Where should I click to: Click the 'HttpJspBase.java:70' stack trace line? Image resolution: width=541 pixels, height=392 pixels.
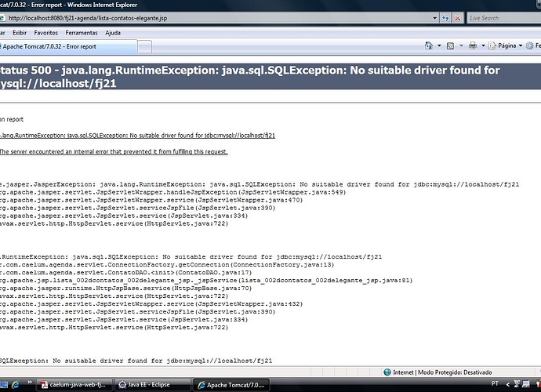(126, 289)
